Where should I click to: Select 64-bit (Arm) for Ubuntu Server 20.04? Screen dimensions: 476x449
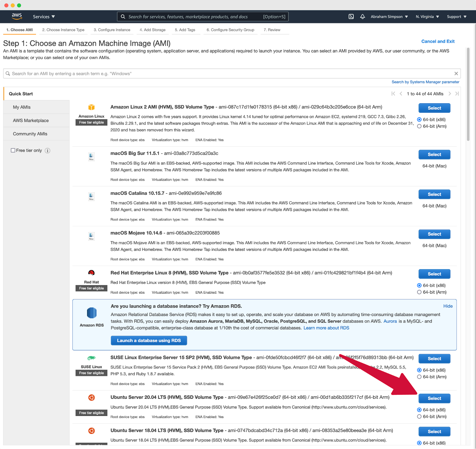[419, 417]
